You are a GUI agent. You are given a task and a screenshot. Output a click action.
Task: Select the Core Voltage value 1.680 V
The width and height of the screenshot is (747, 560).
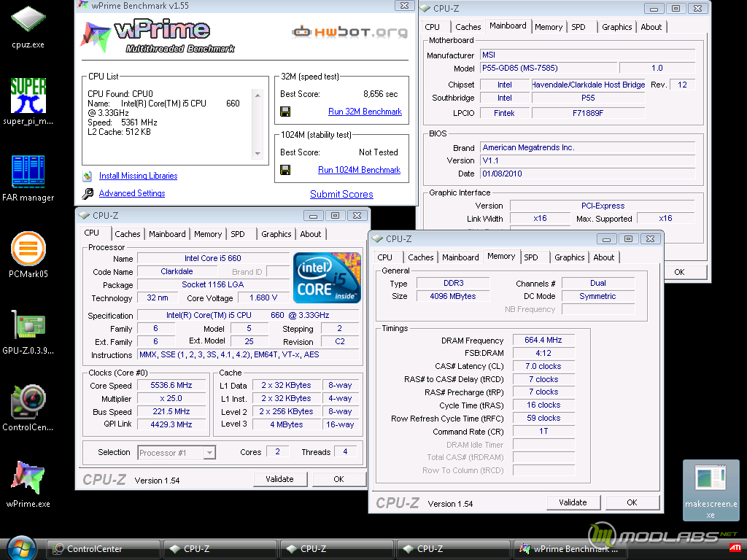[263, 297]
